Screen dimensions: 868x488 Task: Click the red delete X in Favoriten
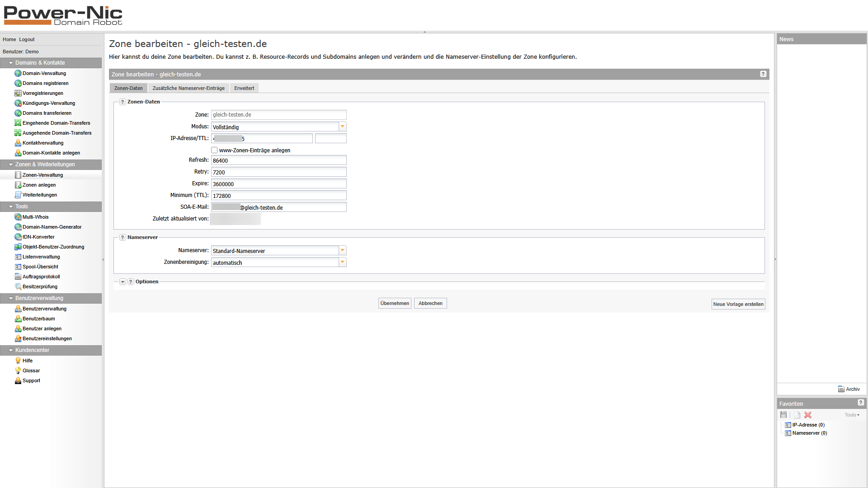[808, 415]
